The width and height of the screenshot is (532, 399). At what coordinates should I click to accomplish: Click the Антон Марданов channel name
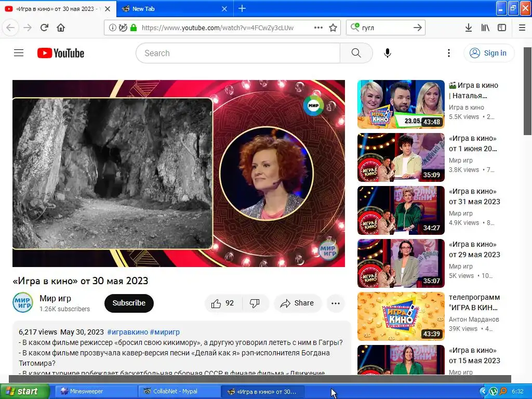tap(474, 320)
